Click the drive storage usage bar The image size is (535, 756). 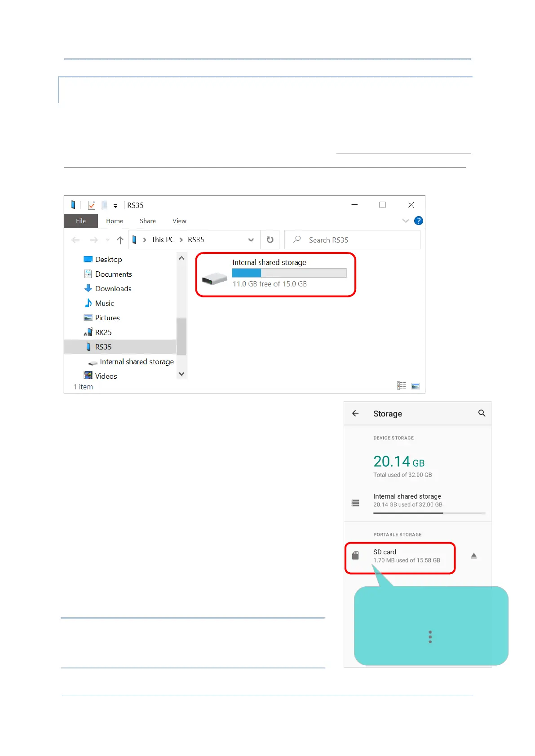[x=289, y=273]
